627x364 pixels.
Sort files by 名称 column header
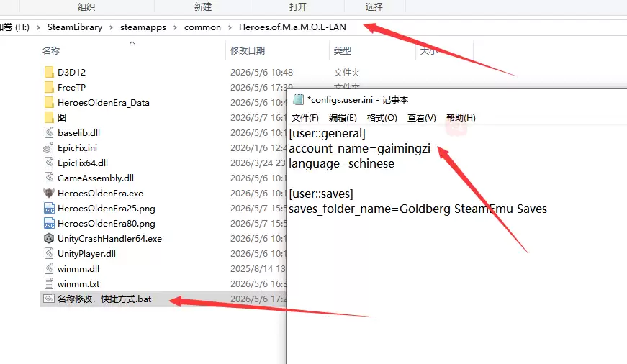point(51,51)
